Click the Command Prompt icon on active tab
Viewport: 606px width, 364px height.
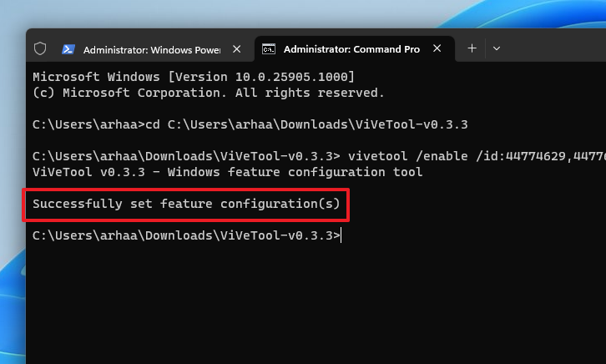pyautogui.click(x=269, y=49)
